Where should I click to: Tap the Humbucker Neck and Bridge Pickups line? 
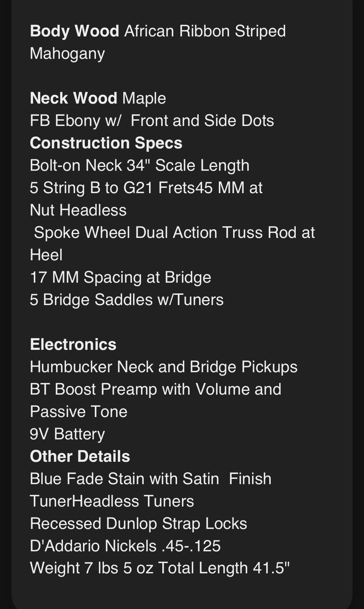click(x=164, y=367)
